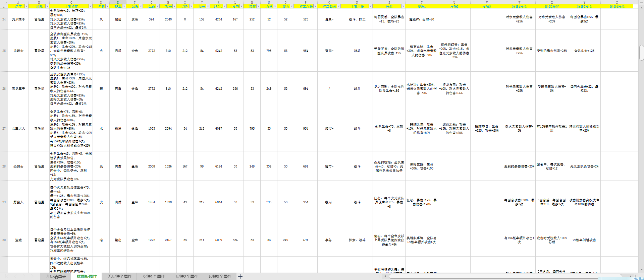Select 紫色 quality cell in row 24

[x=135, y=19]
